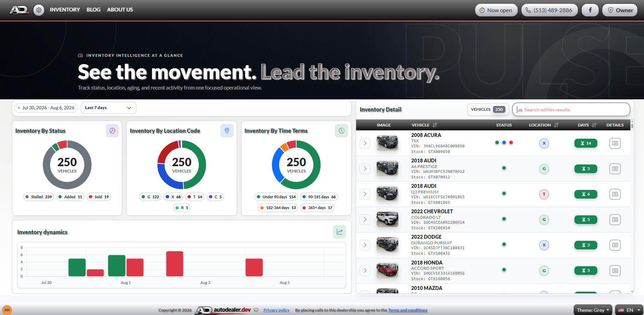
Task: Click location badge G for 2018 Audi A6
Action: point(544,169)
